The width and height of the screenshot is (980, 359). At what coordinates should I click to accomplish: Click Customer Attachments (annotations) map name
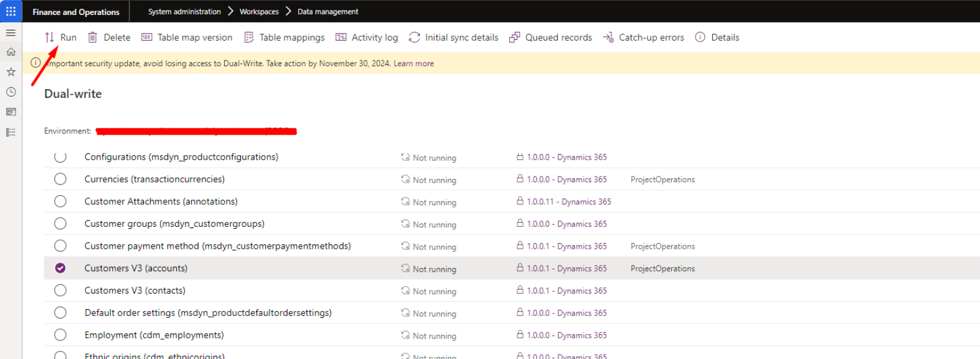pyautogui.click(x=161, y=201)
